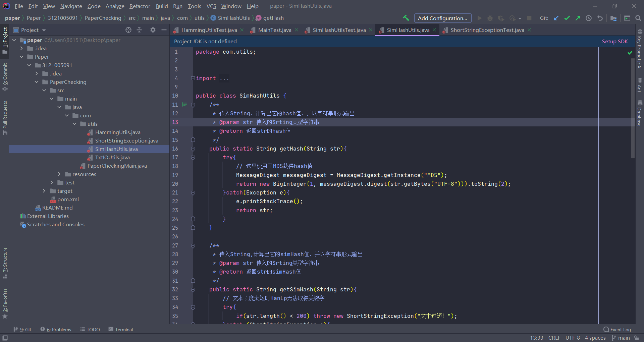Screen dimensions: 644x342
Task: Expand the test folder
Action: (x=52, y=182)
